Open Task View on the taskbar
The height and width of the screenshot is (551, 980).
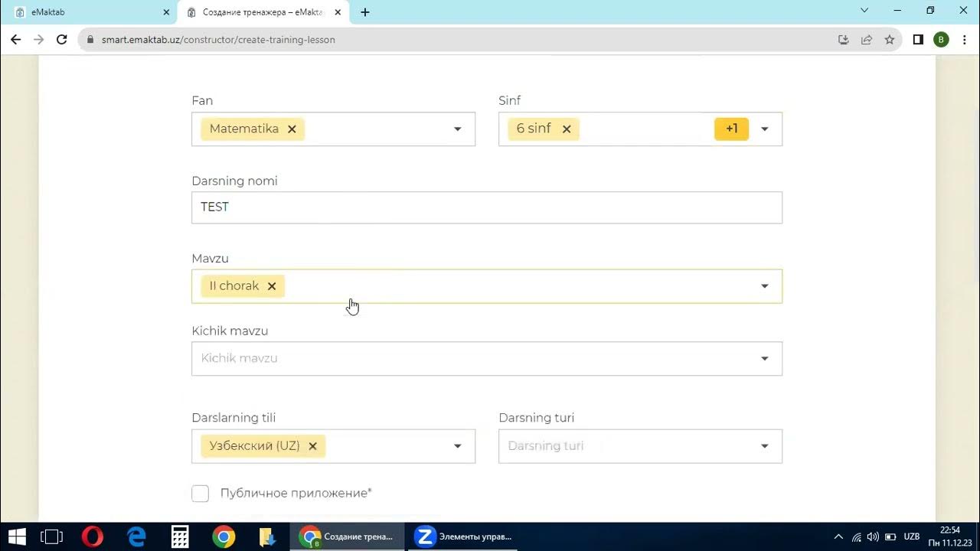coord(51,536)
